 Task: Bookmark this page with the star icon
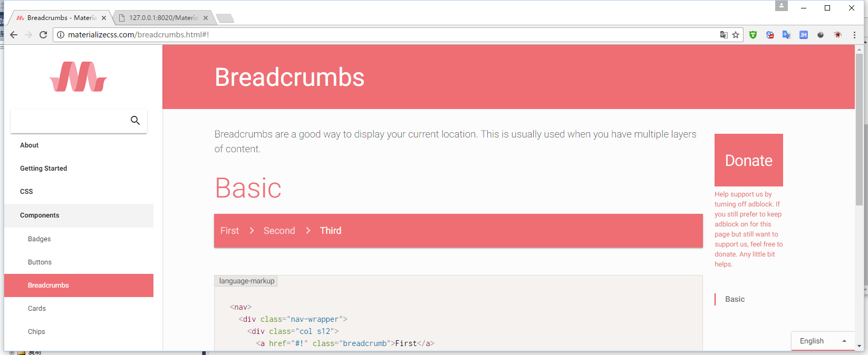pyautogui.click(x=736, y=35)
